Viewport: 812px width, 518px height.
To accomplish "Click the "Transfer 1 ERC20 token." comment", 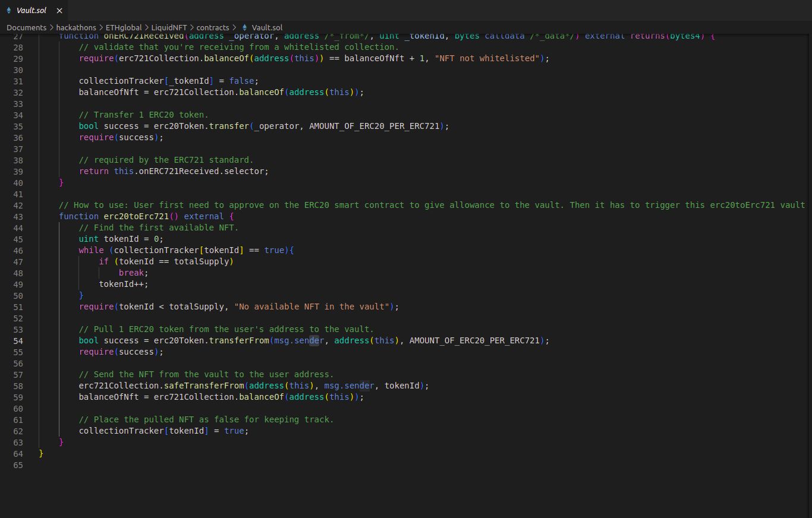I will coord(144,115).
